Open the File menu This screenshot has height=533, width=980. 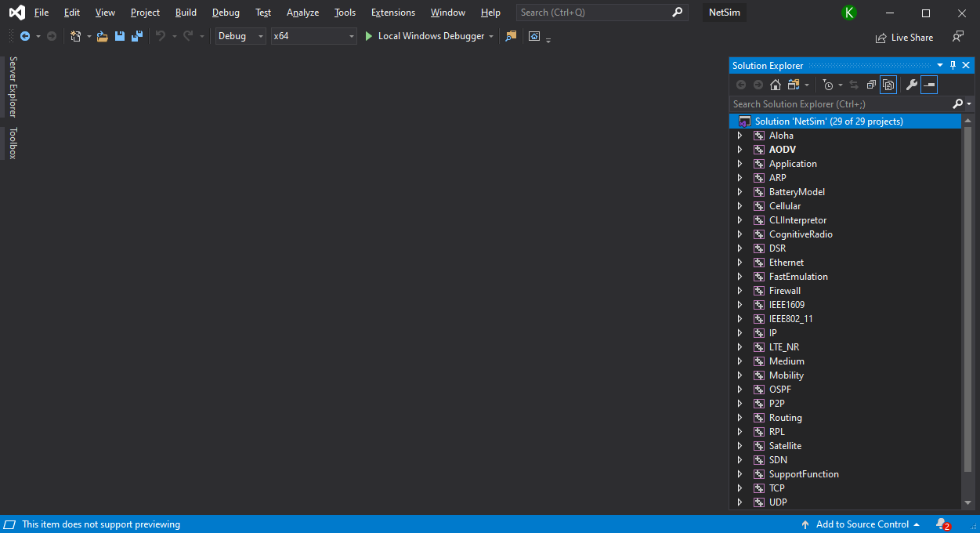coord(42,13)
